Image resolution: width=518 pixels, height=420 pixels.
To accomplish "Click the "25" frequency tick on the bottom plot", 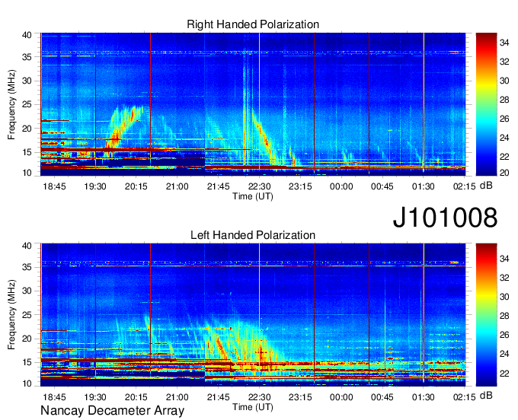I will click(x=27, y=315).
